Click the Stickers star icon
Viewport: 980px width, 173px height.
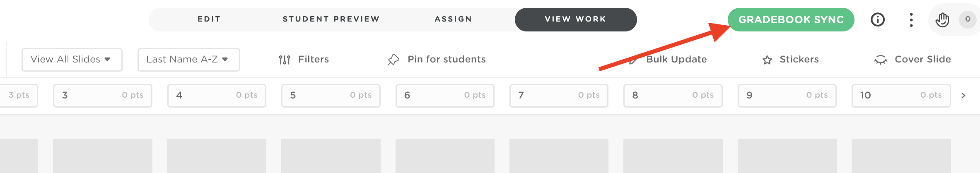[x=767, y=60]
